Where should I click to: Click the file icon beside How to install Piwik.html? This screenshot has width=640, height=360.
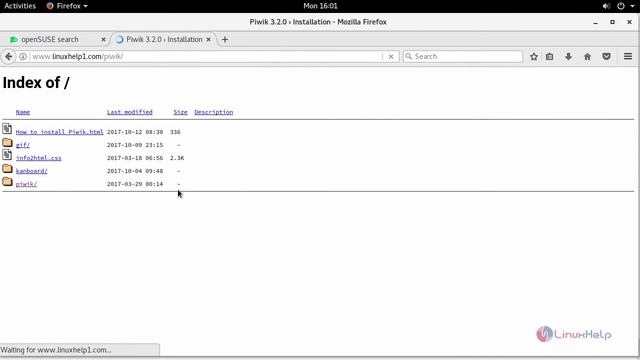point(7,129)
